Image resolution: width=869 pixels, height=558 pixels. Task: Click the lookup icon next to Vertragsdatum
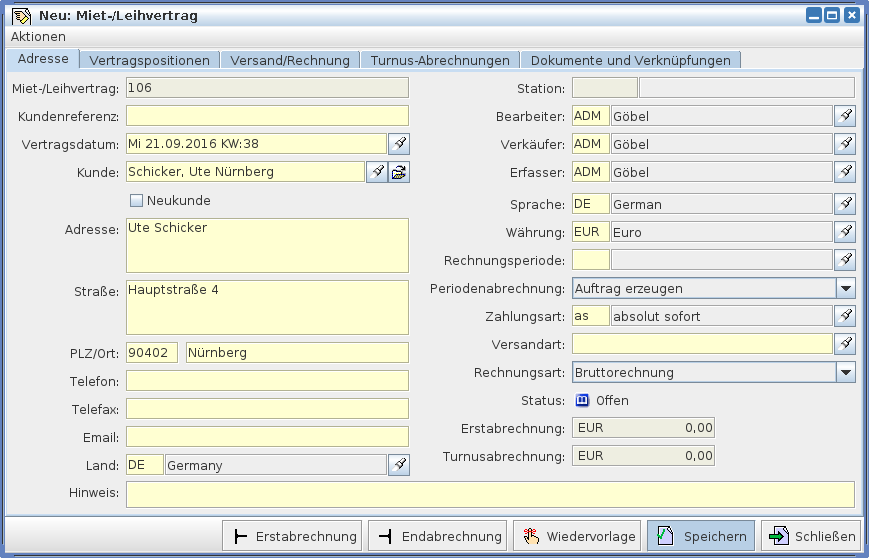point(399,144)
